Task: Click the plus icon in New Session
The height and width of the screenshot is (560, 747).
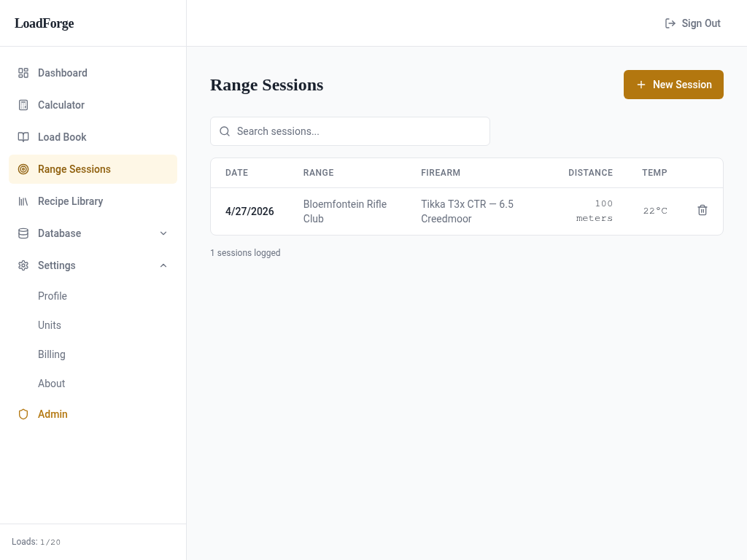Action: pos(641,85)
